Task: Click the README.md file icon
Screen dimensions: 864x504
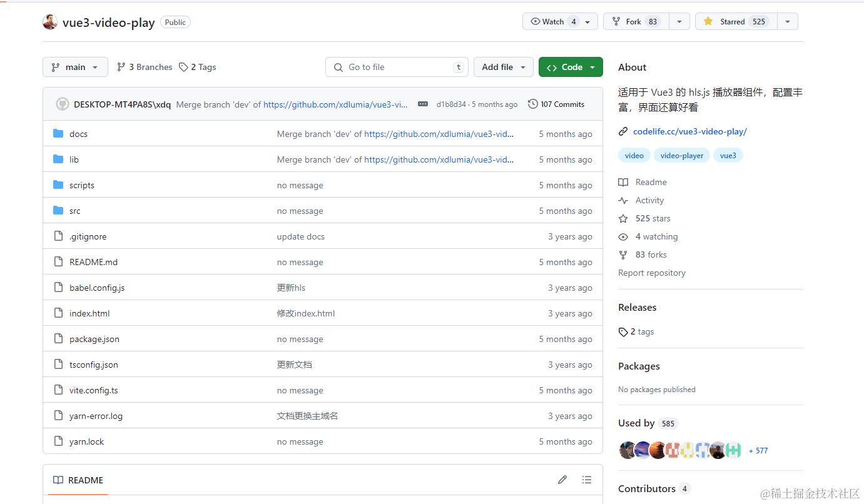Action: [59, 262]
